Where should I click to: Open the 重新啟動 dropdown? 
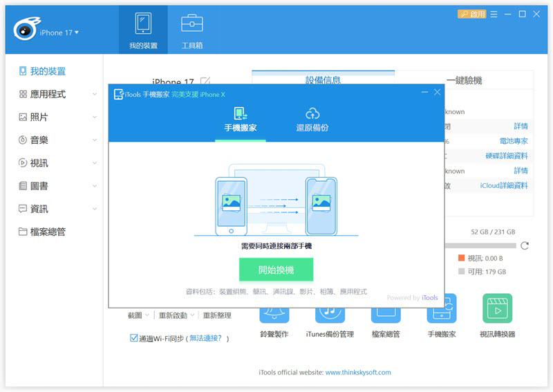tap(176, 315)
